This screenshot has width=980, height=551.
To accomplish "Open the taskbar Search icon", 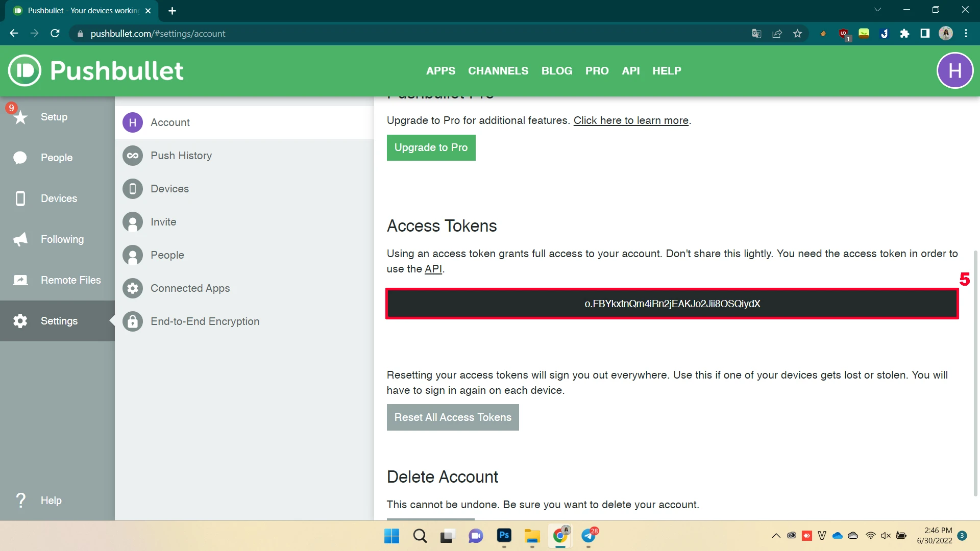I will [420, 536].
